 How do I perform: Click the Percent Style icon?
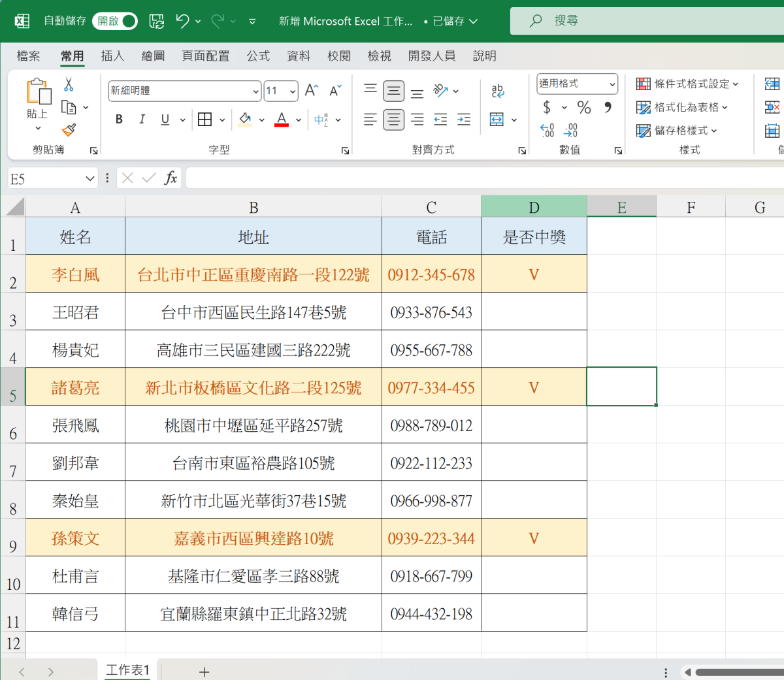click(584, 107)
